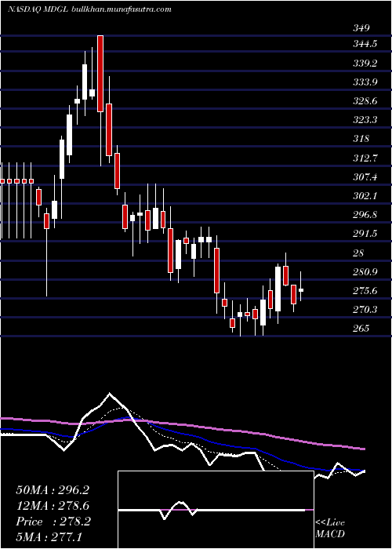Click the 280.9 price axis label
The width and height of the screenshot is (392, 549).
click(x=365, y=271)
